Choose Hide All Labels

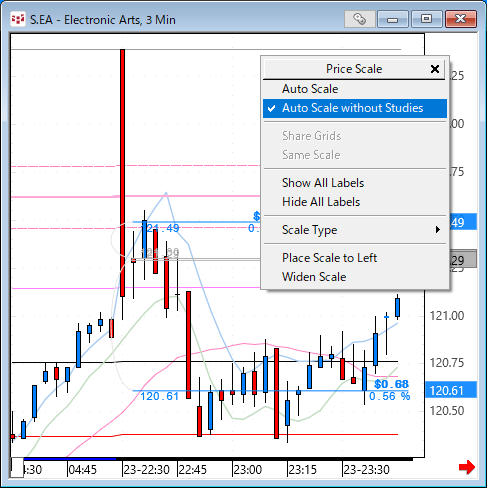(x=355, y=202)
